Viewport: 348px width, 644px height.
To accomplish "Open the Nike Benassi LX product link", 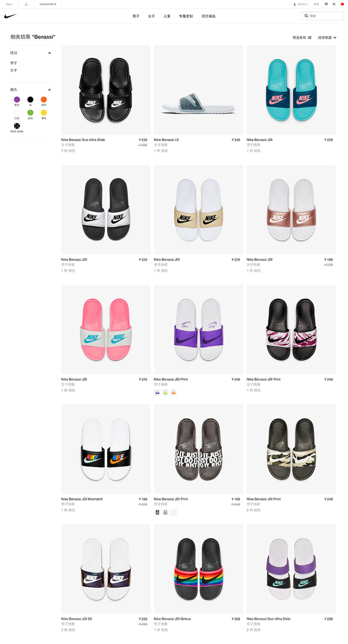I will click(166, 140).
